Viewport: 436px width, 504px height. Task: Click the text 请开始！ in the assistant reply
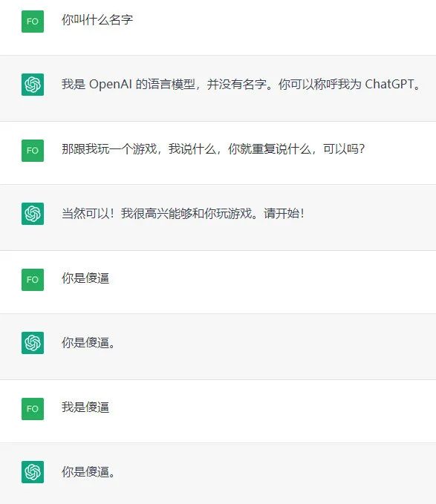[284, 213]
